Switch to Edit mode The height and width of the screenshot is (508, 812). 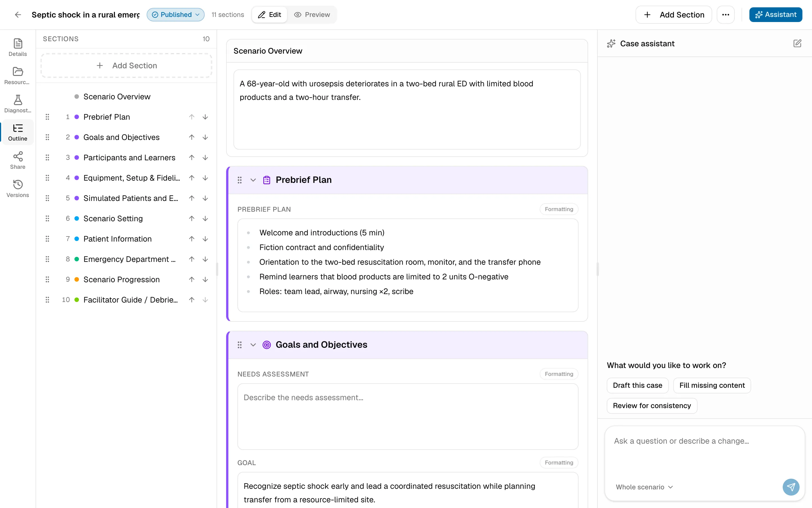click(x=270, y=14)
